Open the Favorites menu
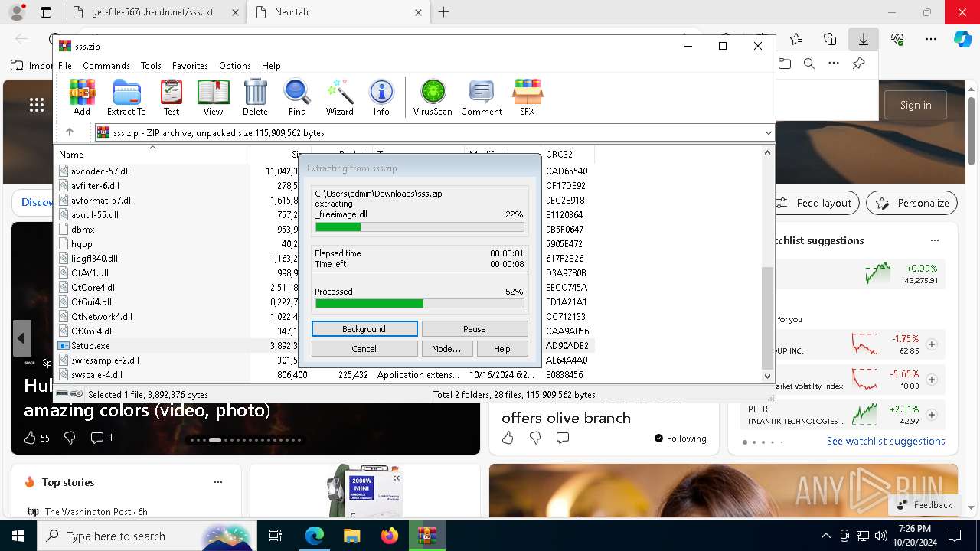Screen dimensions: 980x551 (190, 66)
